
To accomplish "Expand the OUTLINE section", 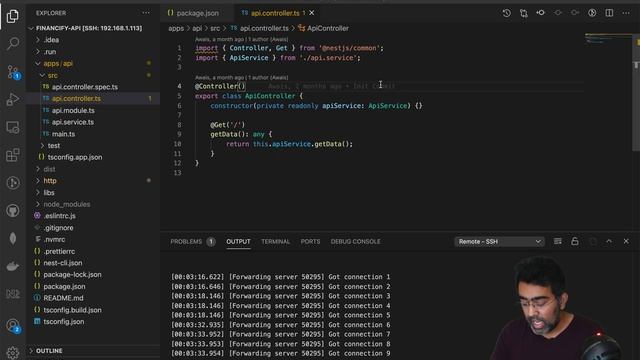I will pos(49,351).
